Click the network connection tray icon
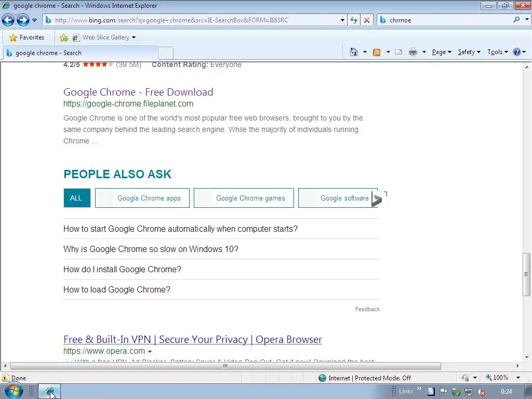 469,392
